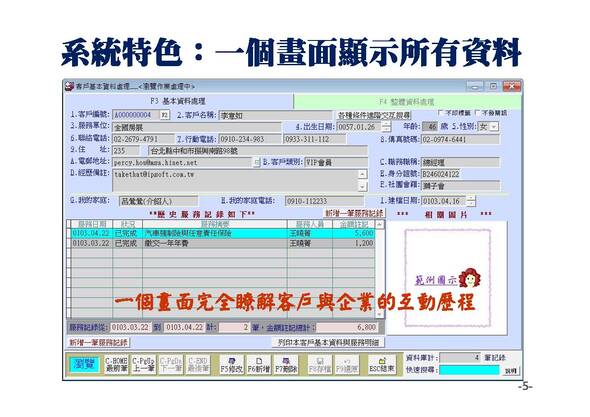Click the 職務職稱 field showing 總經理
The height and width of the screenshot is (417, 590).
[460, 162]
